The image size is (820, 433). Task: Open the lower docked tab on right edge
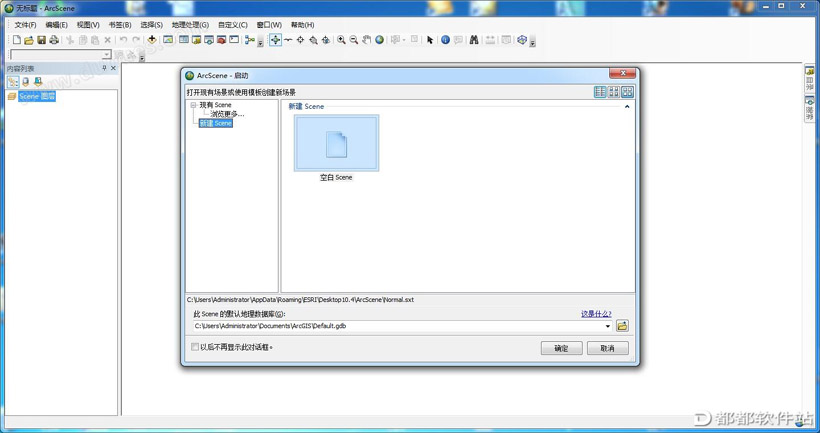click(x=809, y=109)
